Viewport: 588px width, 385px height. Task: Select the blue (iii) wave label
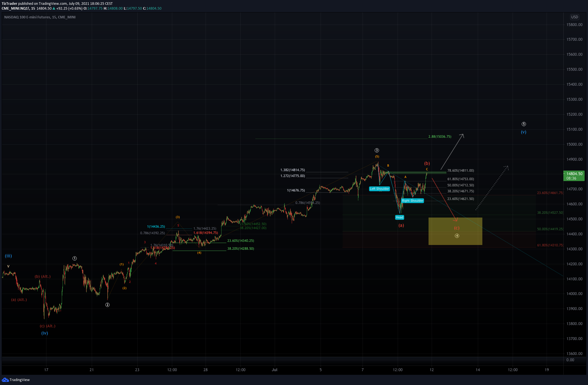tap(8, 256)
